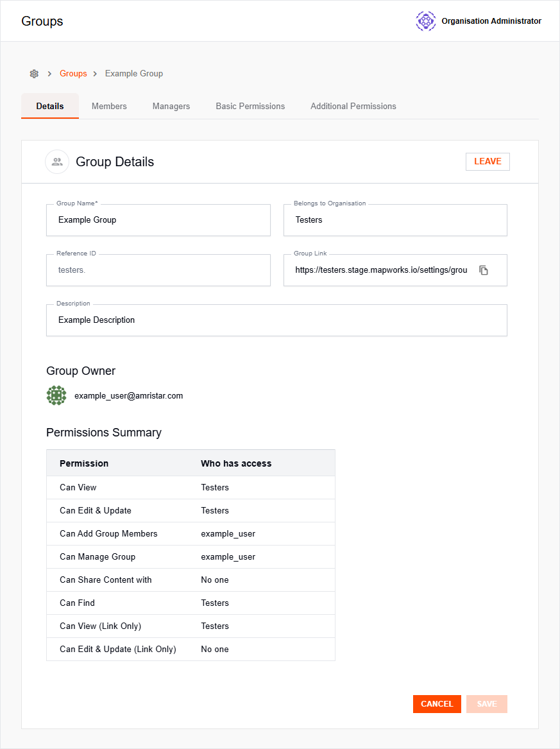560x749 pixels.
Task: Click the Who has access column header
Action: (x=236, y=463)
